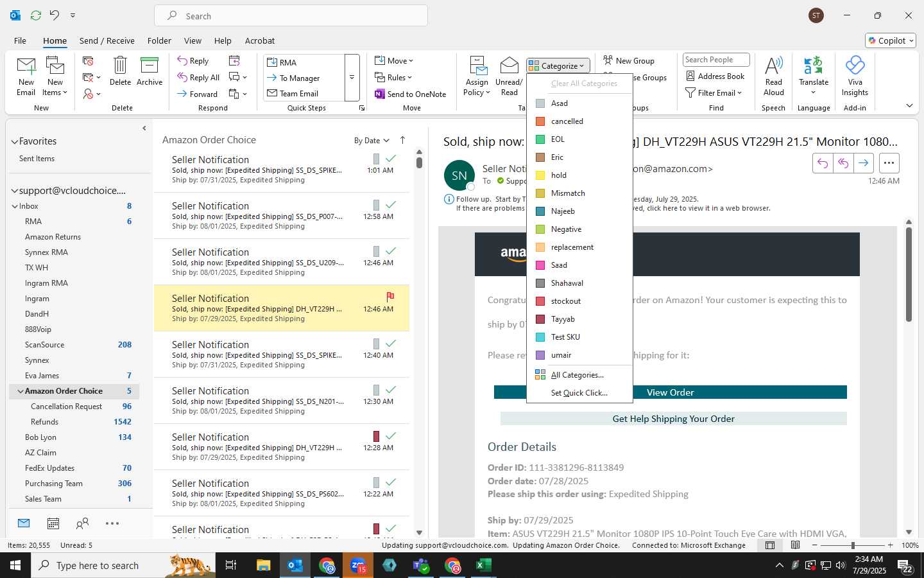
Task: Click the Read Aloud icon
Action: point(774,65)
